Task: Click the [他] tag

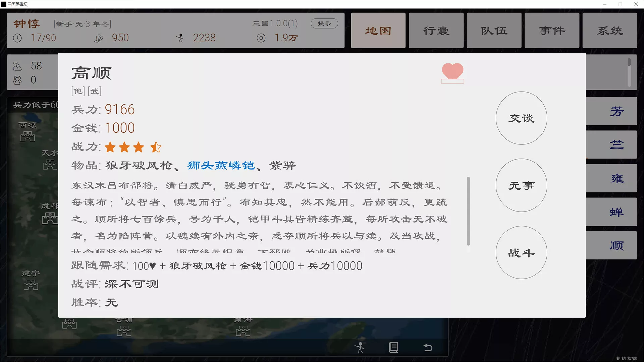Action: point(78,91)
